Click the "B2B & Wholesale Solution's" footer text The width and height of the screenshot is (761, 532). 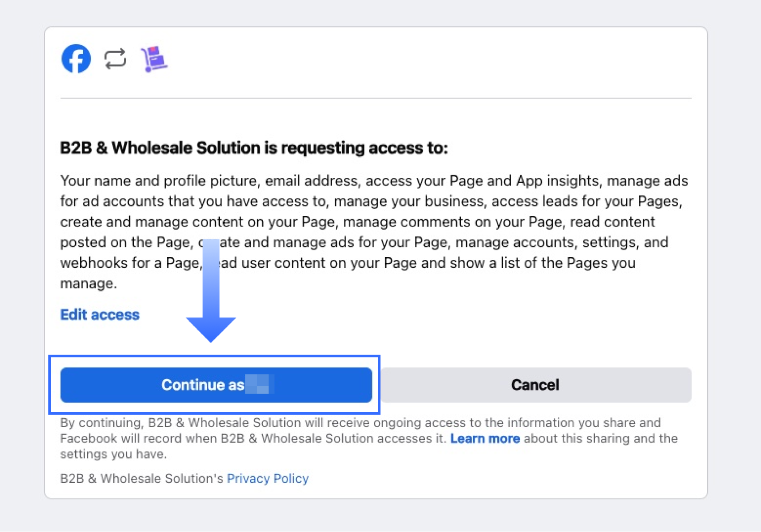click(141, 479)
